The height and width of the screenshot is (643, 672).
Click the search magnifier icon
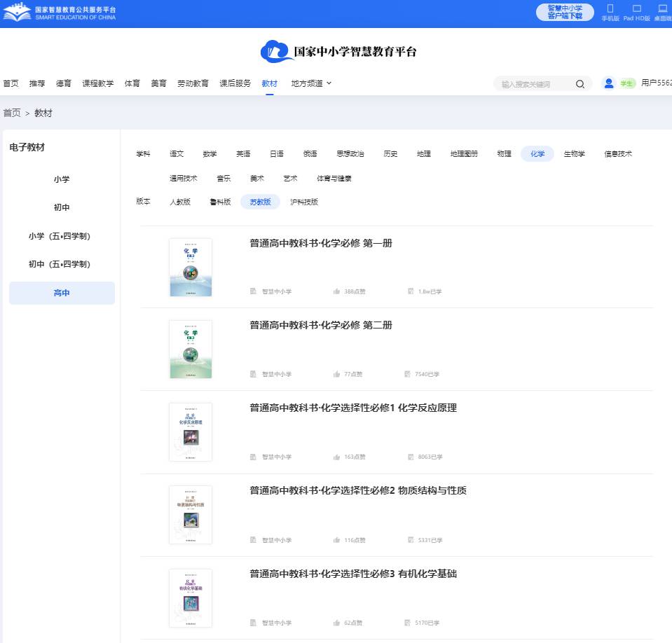point(580,83)
